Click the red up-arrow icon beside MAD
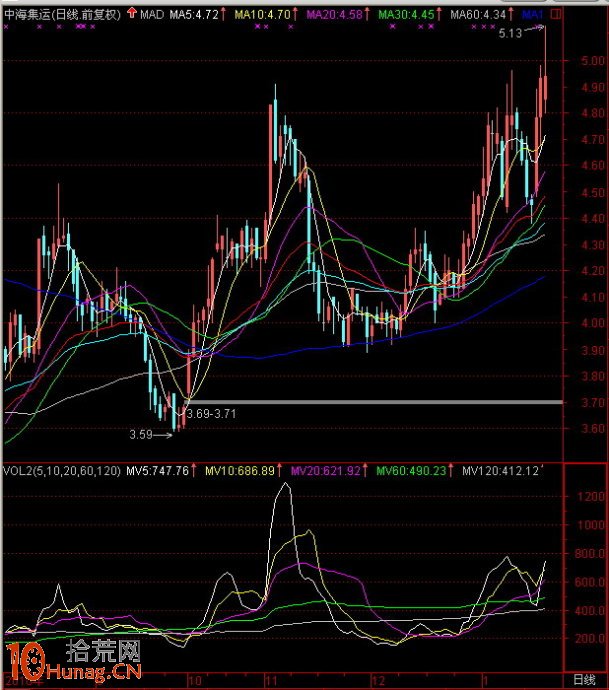 tap(132, 13)
